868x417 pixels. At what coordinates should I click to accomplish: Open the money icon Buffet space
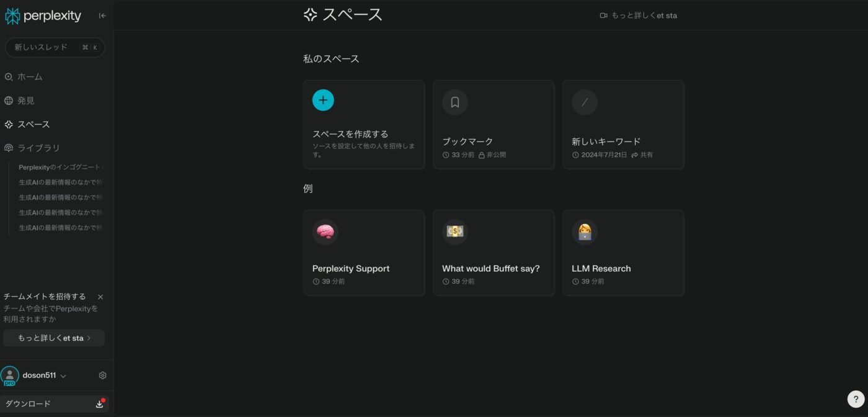click(x=454, y=232)
